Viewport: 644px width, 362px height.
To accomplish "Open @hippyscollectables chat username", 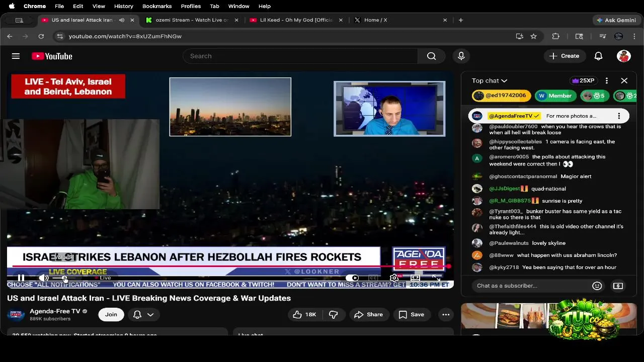I will 515,142.
